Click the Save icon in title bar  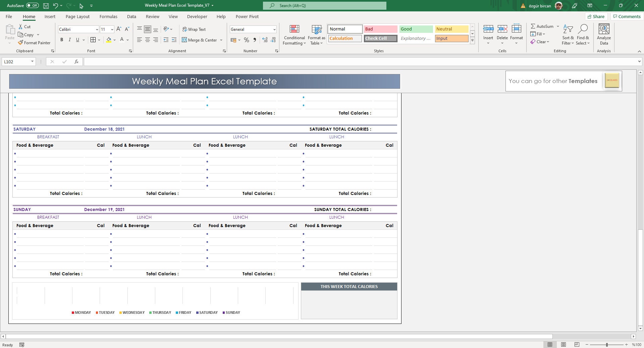click(46, 6)
